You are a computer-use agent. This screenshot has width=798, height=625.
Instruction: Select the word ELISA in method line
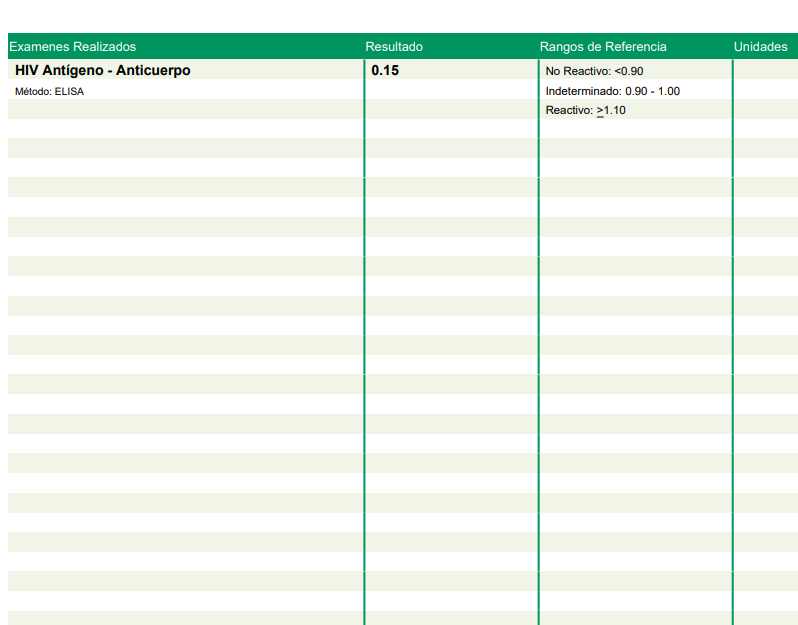coord(70,92)
